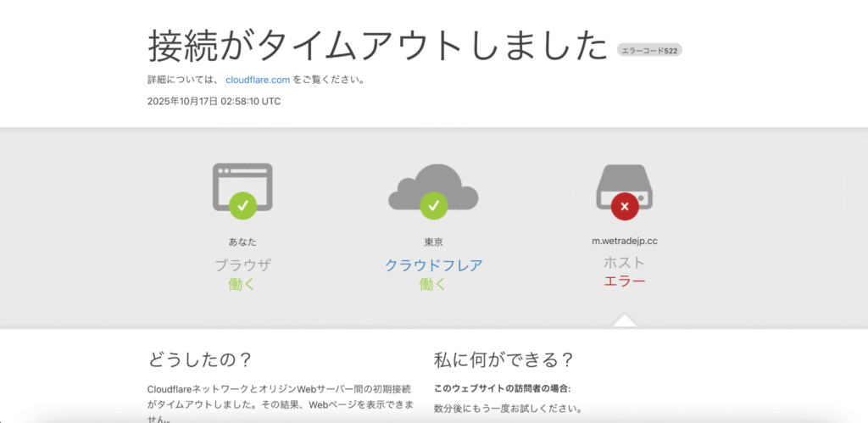Click the クラウドフレア link
Image resolution: width=868 pixels, height=423 pixels.
point(433,266)
